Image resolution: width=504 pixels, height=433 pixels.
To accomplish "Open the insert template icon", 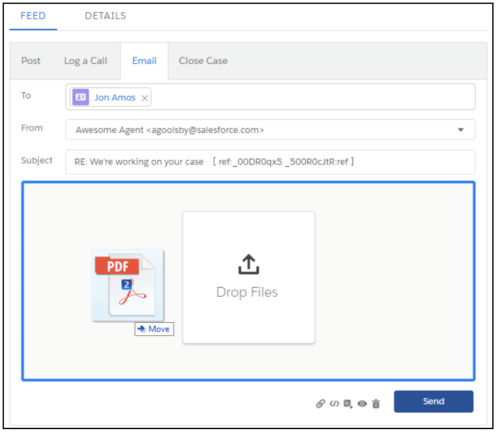I will (348, 404).
